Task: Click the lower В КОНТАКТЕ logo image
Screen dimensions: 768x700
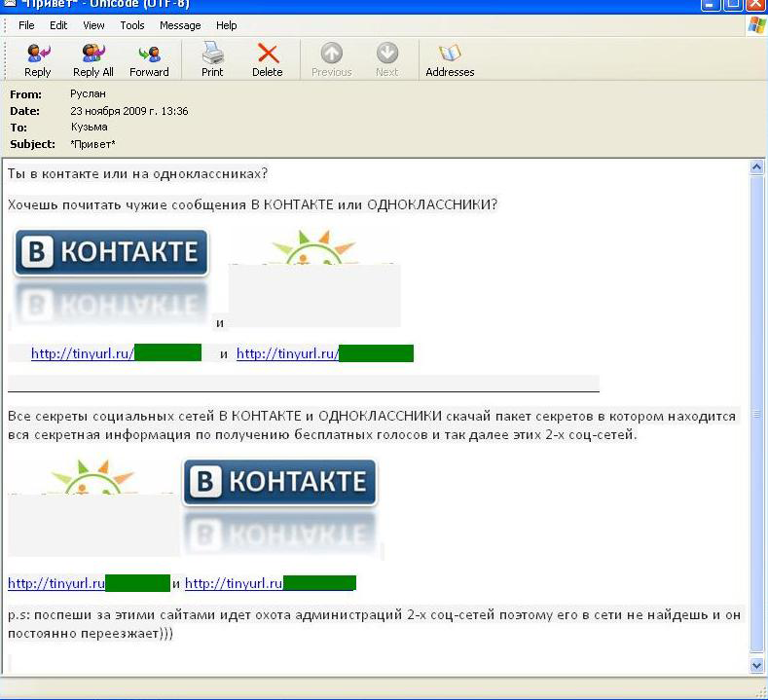Action: (280, 507)
